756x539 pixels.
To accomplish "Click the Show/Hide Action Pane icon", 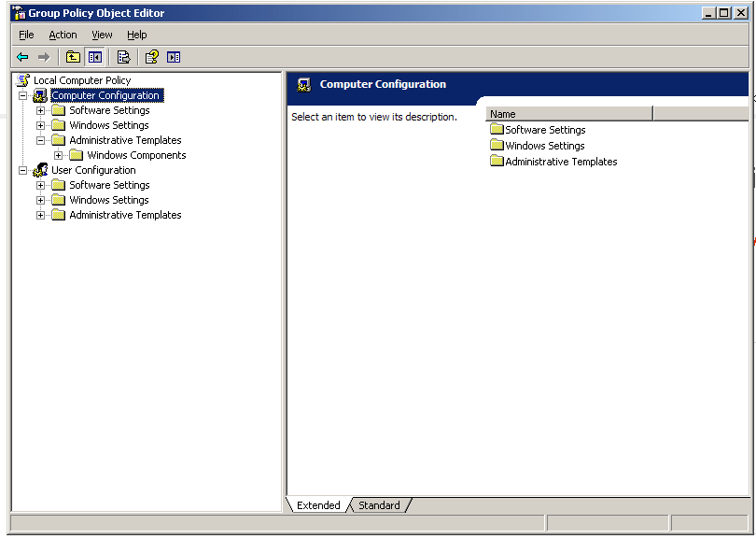I will click(x=174, y=57).
